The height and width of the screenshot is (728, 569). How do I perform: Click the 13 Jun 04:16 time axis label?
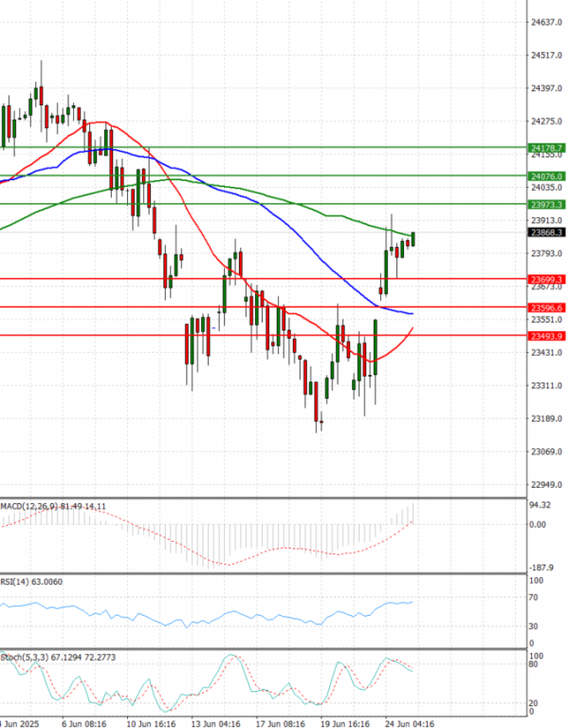coord(215,724)
